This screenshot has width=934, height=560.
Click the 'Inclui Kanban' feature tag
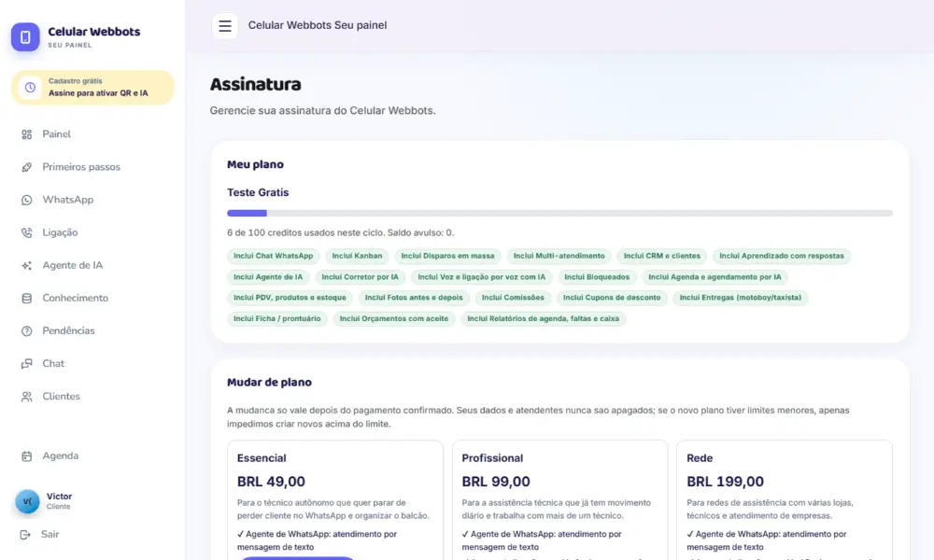click(x=357, y=256)
